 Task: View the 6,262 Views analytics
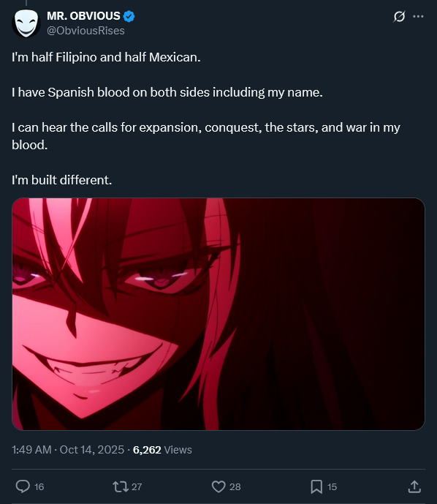[x=162, y=450]
